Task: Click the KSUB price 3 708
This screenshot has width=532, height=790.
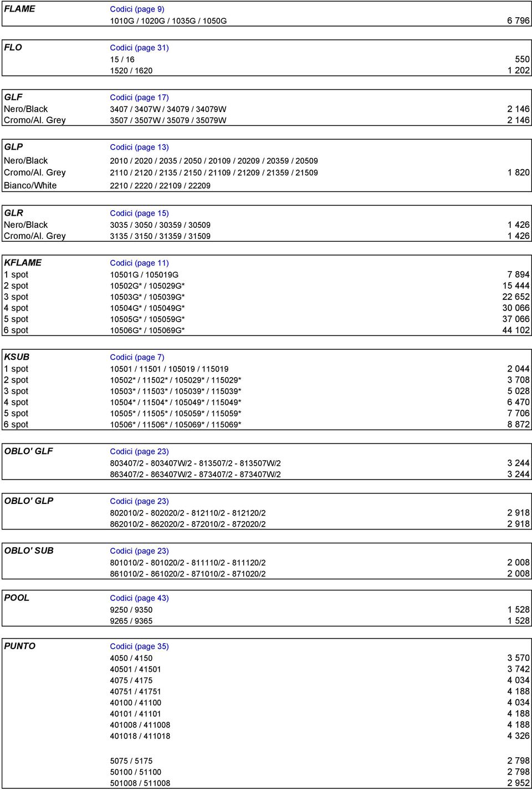Action: [x=518, y=380]
